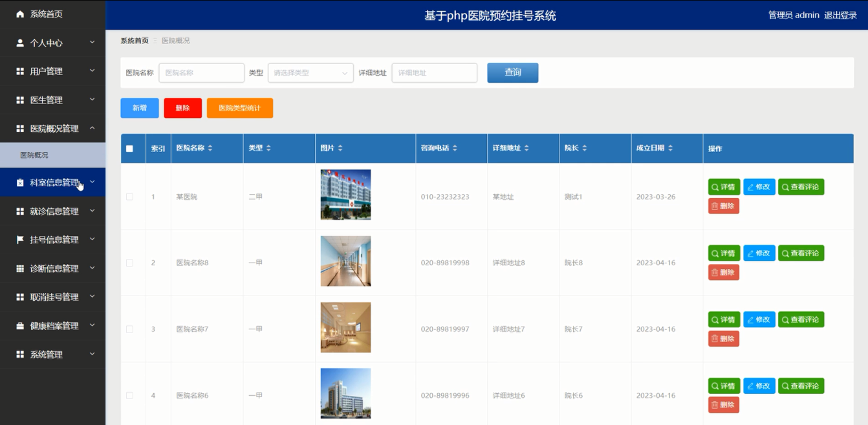
Task: Click the home icon beside 系统首页
Action: (x=20, y=14)
